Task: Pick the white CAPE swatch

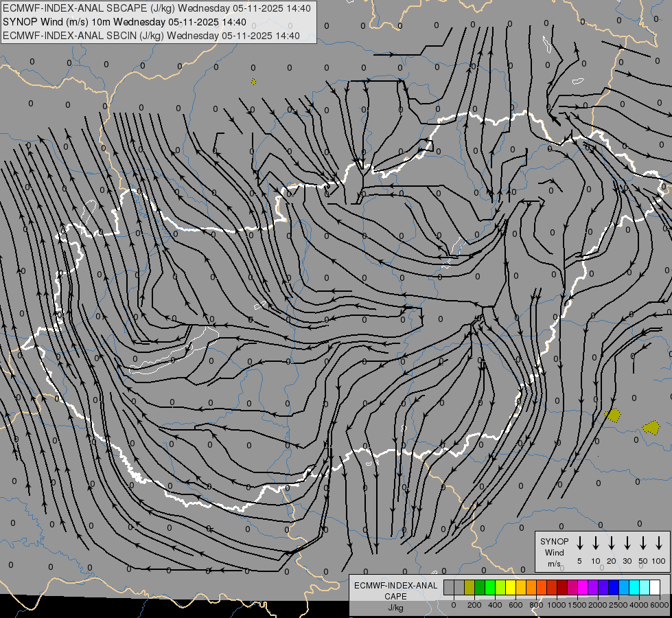Action: click(x=654, y=587)
